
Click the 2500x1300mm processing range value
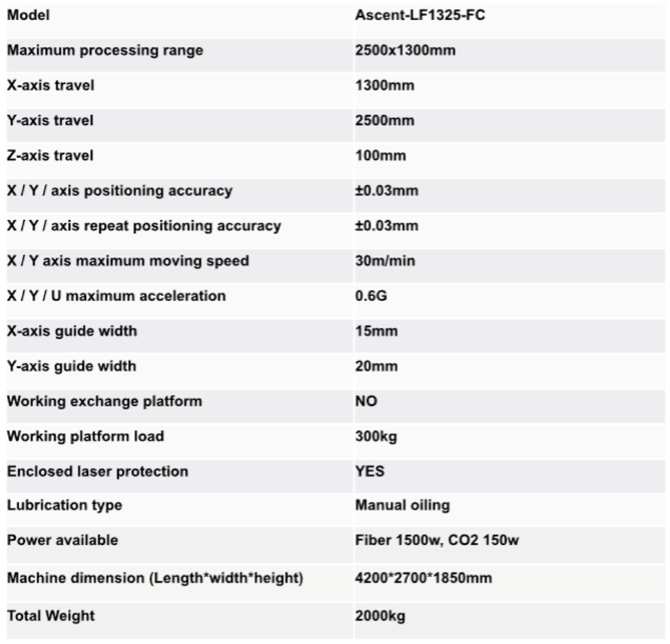(405, 51)
